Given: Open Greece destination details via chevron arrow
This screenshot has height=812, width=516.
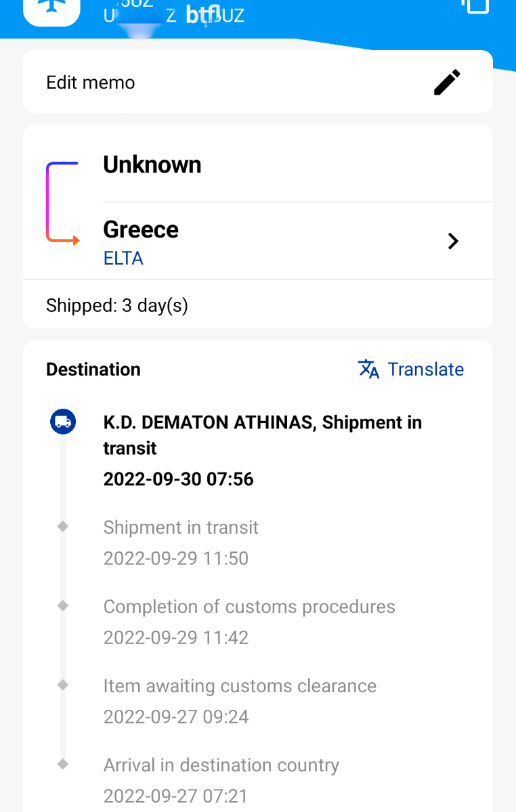Looking at the screenshot, I should point(453,241).
